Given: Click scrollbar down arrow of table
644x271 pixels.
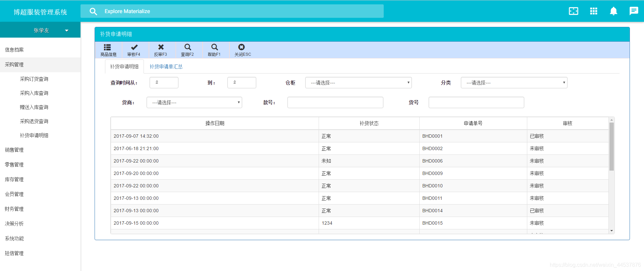Looking at the screenshot, I should (611, 231).
